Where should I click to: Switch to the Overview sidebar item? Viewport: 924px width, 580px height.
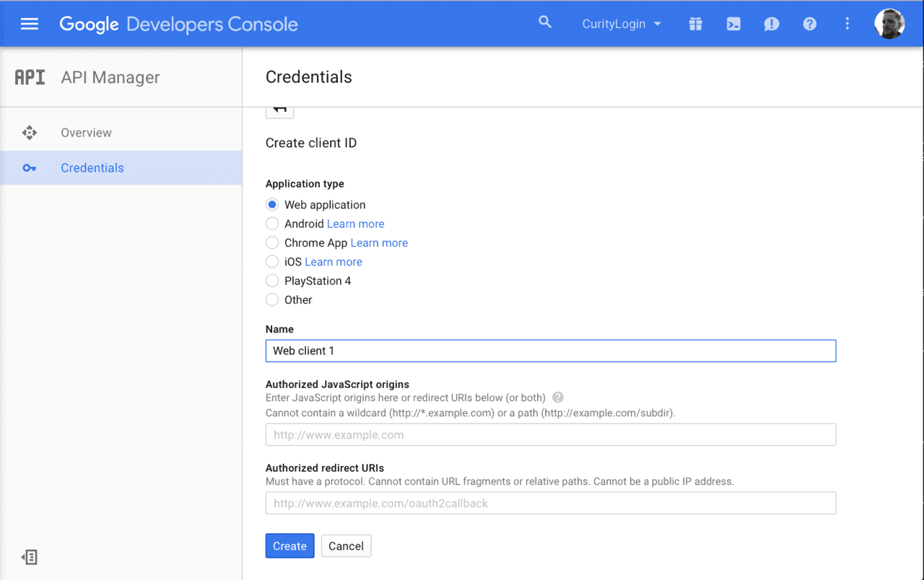[x=85, y=133]
